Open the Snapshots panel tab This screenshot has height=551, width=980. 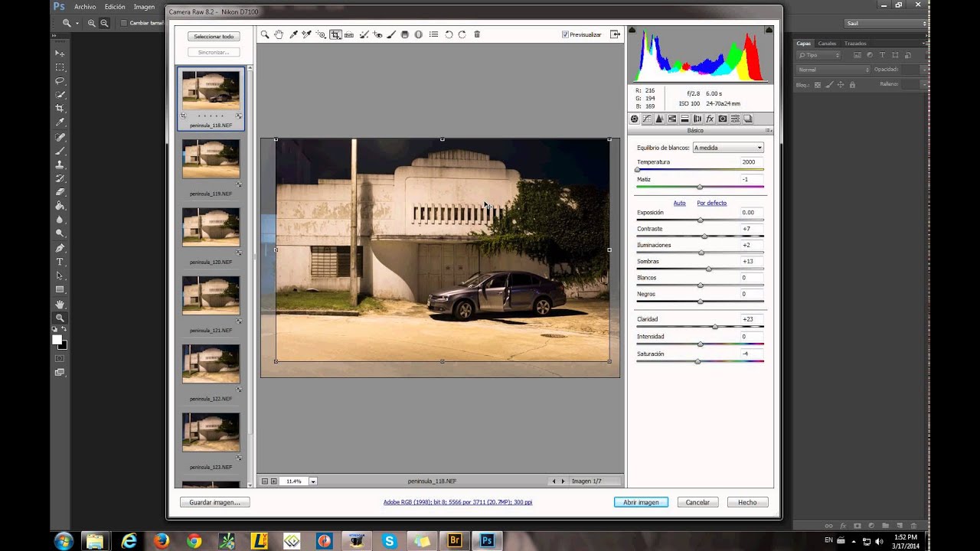point(748,119)
